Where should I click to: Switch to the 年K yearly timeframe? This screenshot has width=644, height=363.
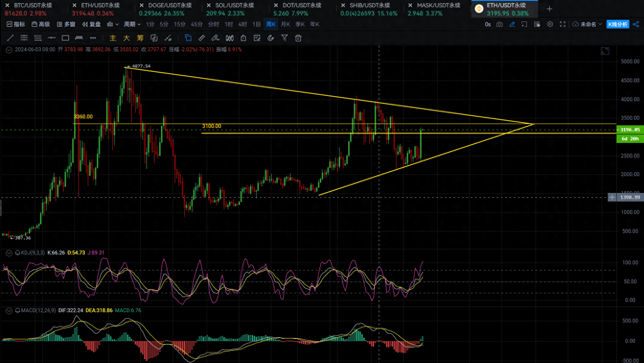click(x=315, y=24)
